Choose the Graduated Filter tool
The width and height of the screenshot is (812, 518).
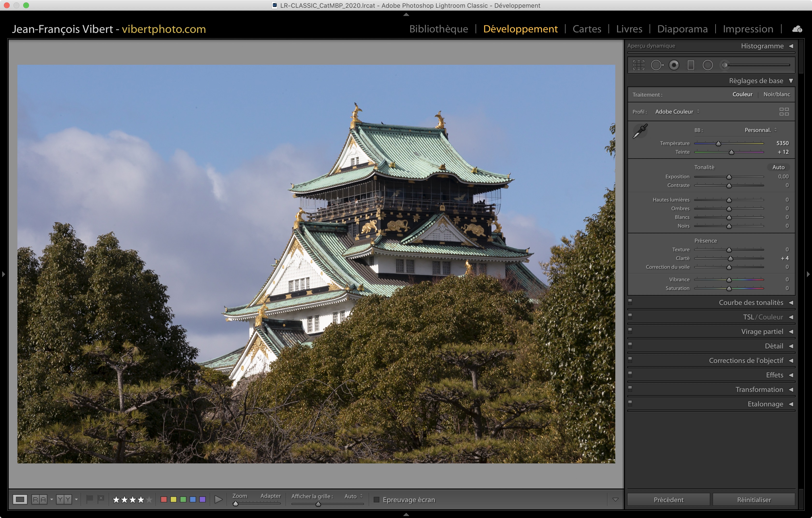coord(691,65)
